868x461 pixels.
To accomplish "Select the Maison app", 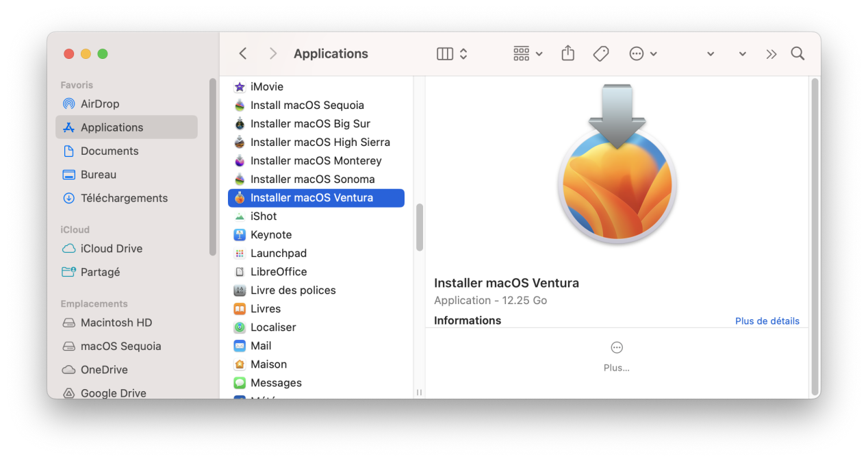I will [x=316, y=364].
